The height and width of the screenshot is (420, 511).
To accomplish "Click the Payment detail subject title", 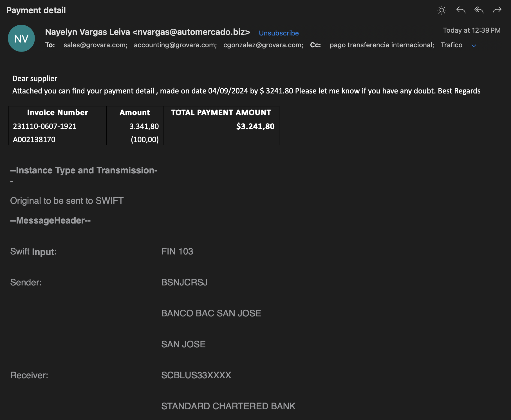I will [x=36, y=10].
